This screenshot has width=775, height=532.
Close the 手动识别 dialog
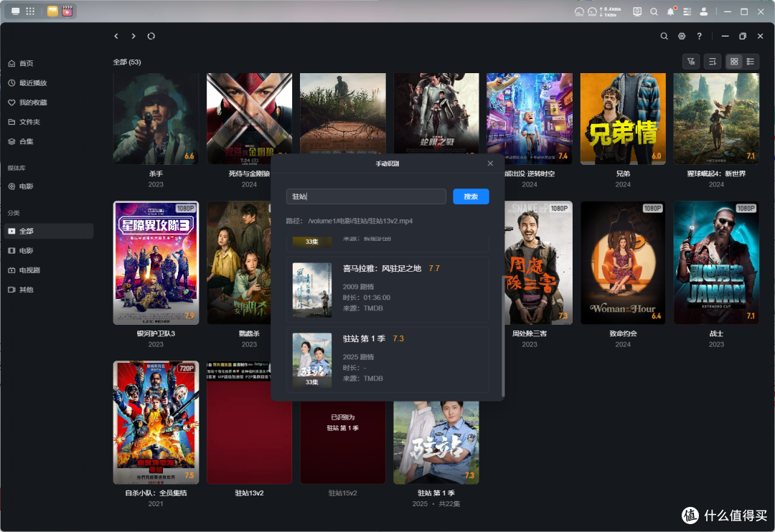click(490, 163)
